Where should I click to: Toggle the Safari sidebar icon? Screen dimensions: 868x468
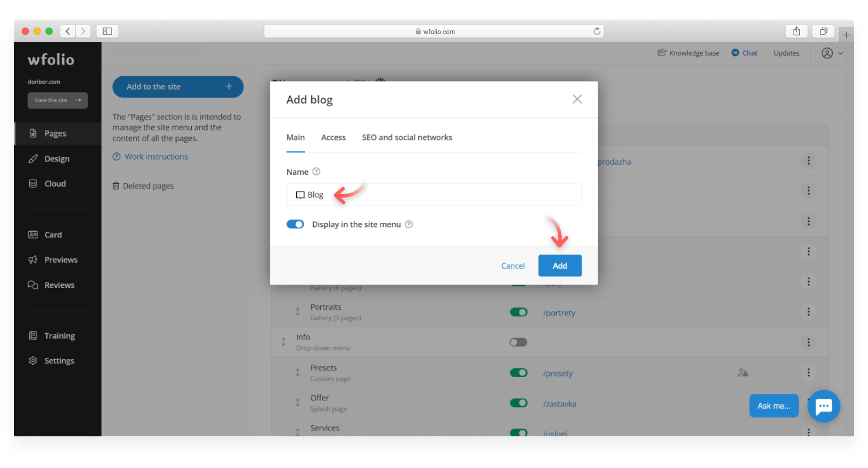[107, 31]
